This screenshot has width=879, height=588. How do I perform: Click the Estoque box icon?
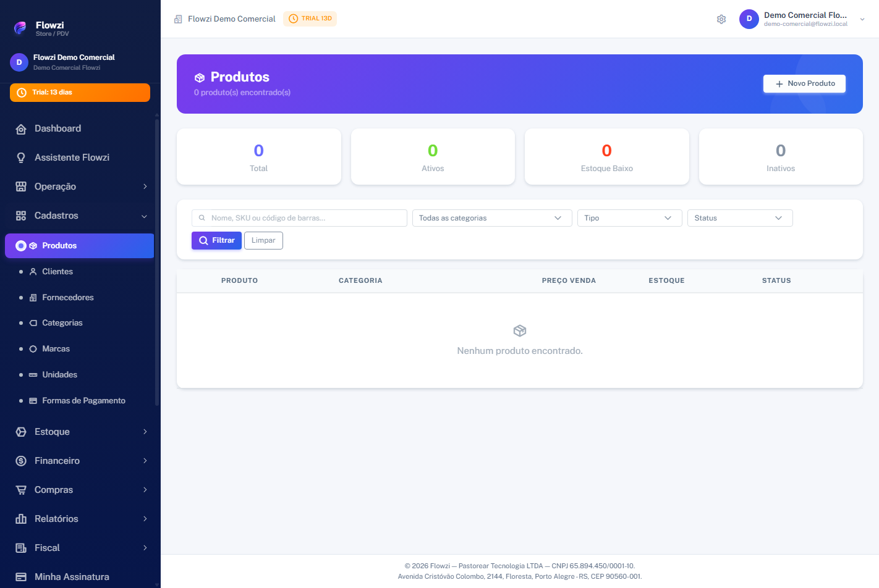21,432
